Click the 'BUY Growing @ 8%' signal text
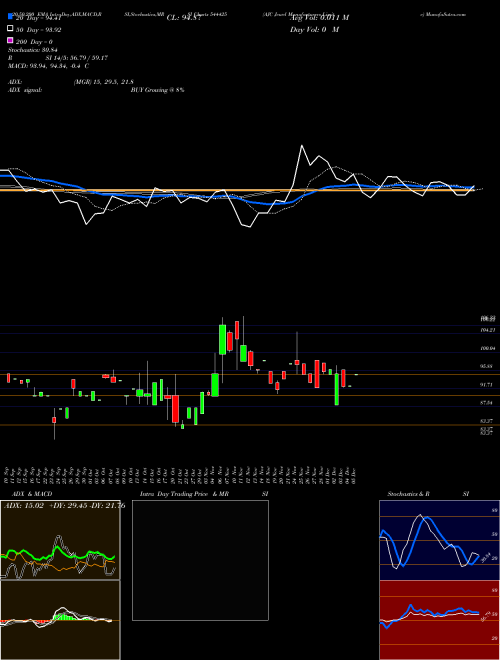500x660 pixels. 157,90
